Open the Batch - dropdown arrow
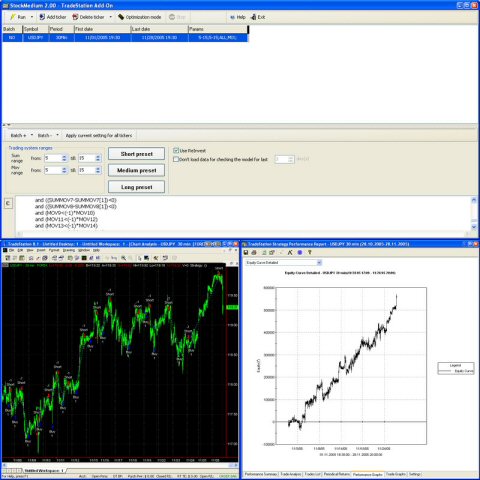Screen dimensions: 480x480 58,135
